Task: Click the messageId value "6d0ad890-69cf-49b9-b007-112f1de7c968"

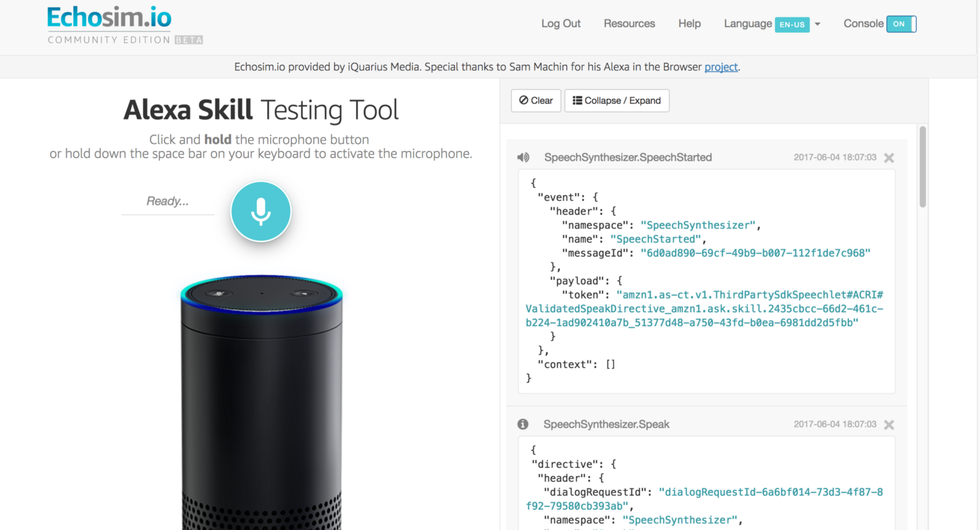Action: 755,253
